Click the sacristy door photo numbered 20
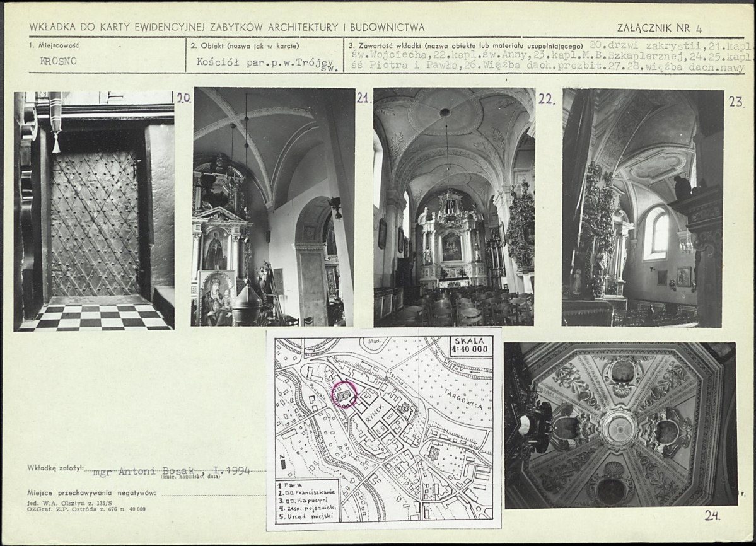 click(93, 211)
